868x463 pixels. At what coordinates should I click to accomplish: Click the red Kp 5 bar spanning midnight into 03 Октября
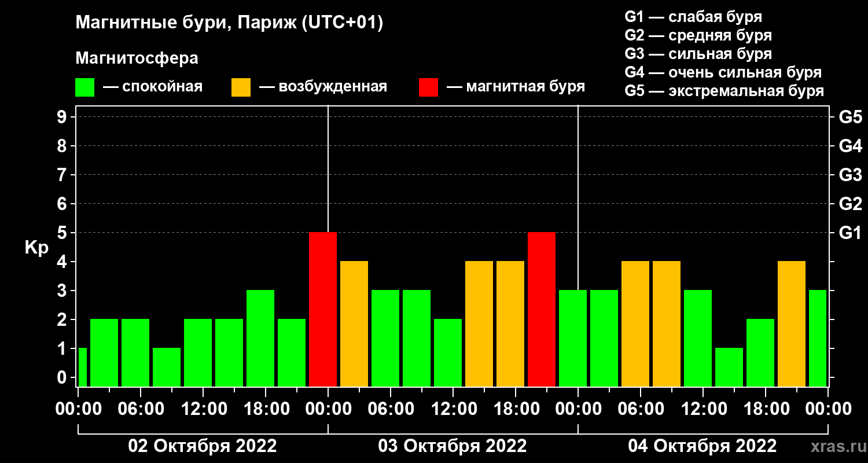pyautogui.click(x=323, y=310)
